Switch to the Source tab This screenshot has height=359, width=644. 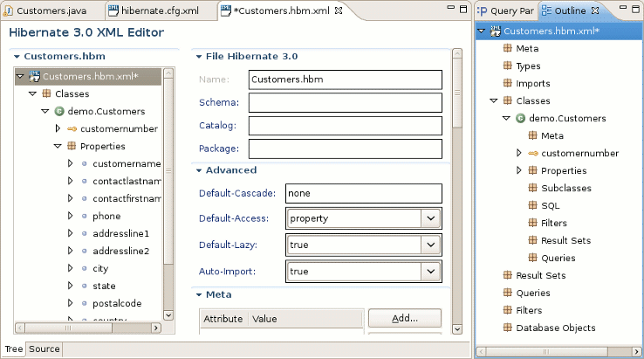[45, 349]
